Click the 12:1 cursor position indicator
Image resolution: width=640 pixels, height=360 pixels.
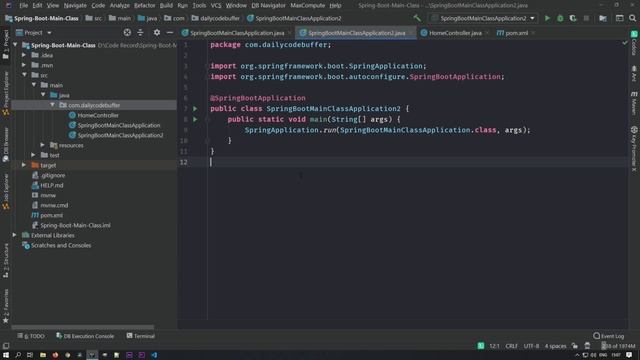(x=494, y=346)
